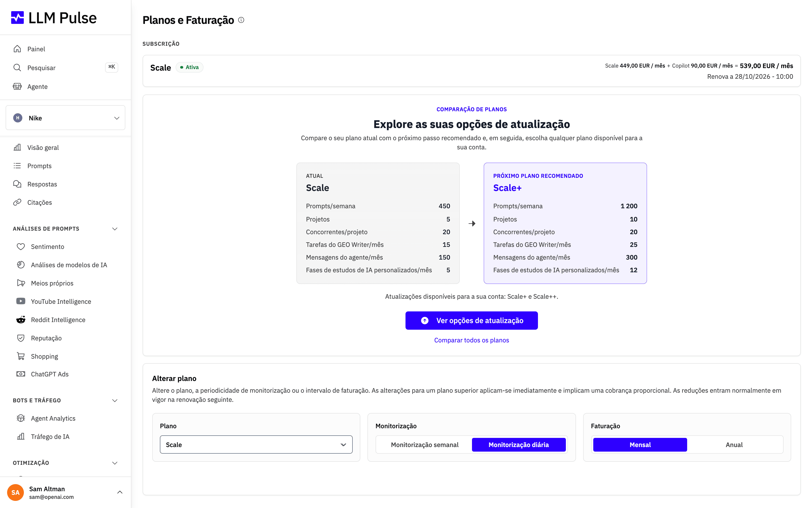Click the ChatGPT Ads money icon
This screenshot has width=812, height=508.
coord(21,374)
